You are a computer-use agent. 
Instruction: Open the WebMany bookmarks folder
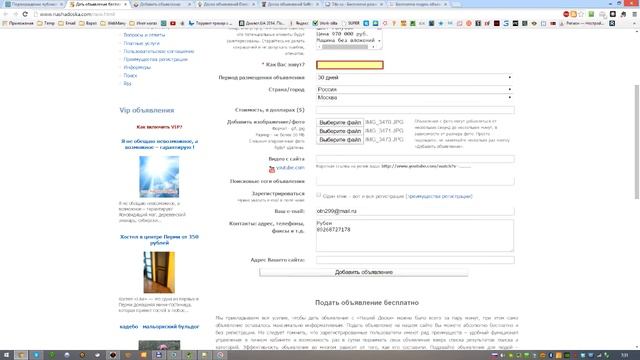[113, 23]
